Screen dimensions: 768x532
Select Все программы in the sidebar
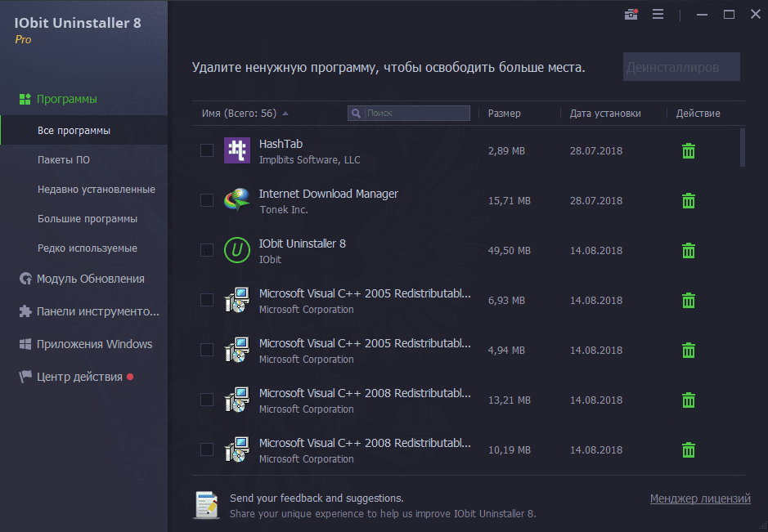pos(83,130)
